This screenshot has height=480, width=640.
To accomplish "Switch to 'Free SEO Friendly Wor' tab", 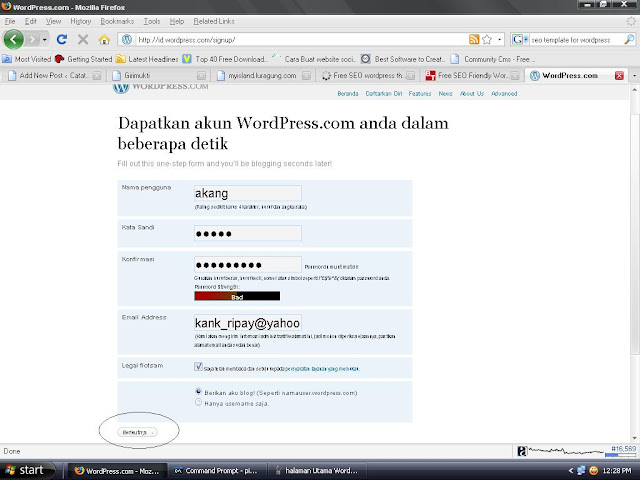I will coord(472,76).
